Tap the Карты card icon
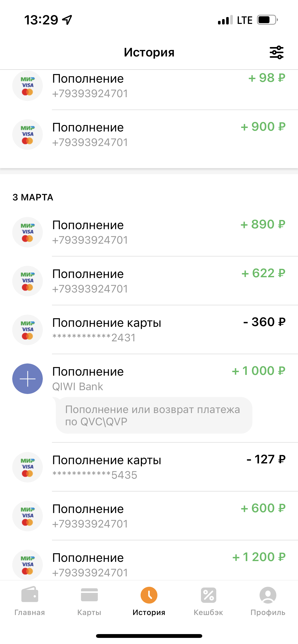Viewport: 298px width, 644px height. [89, 595]
